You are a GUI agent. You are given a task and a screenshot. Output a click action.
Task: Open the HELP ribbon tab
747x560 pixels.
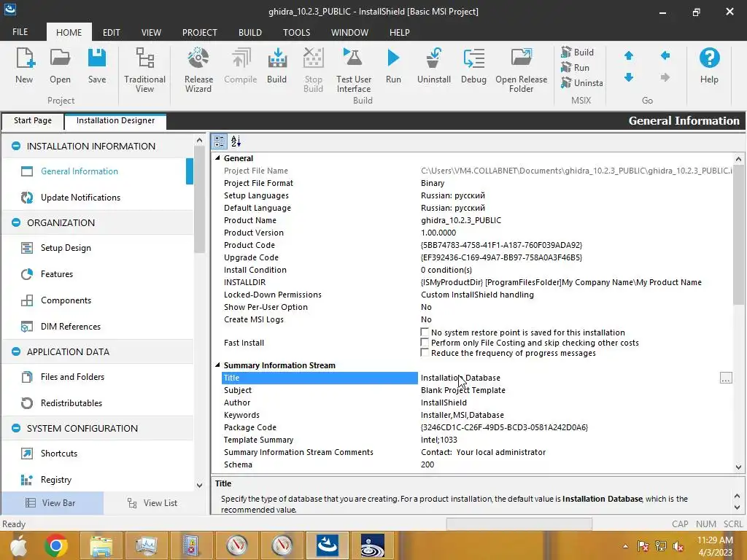coord(399,32)
